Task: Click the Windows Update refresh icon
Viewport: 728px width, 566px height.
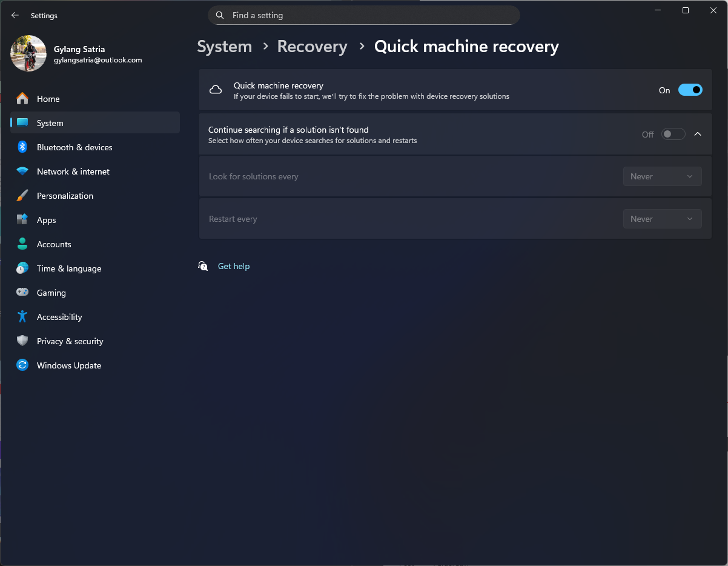Action: point(22,365)
